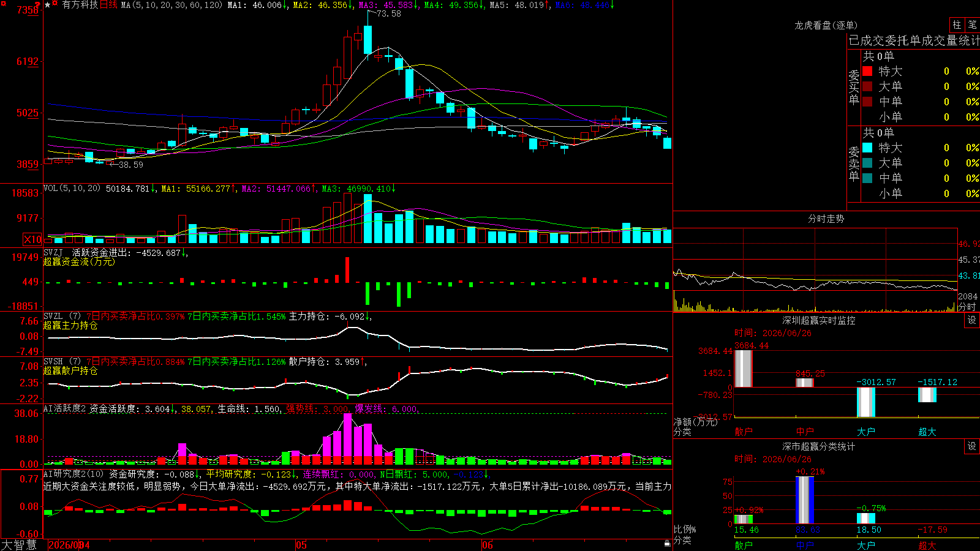
Task: Click the 小单 row under 委买单
Action: tap(921, 117)
